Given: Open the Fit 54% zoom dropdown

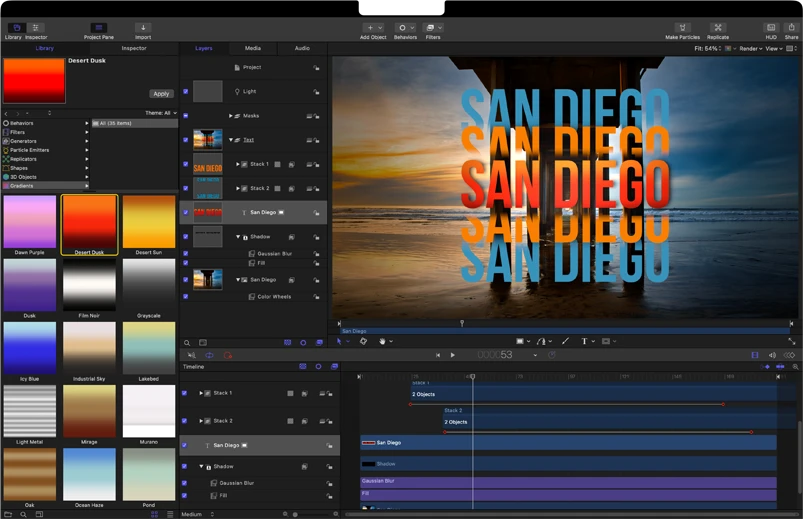Looking at the screenshot, I should pyautogui.click(x=707, y=49).
